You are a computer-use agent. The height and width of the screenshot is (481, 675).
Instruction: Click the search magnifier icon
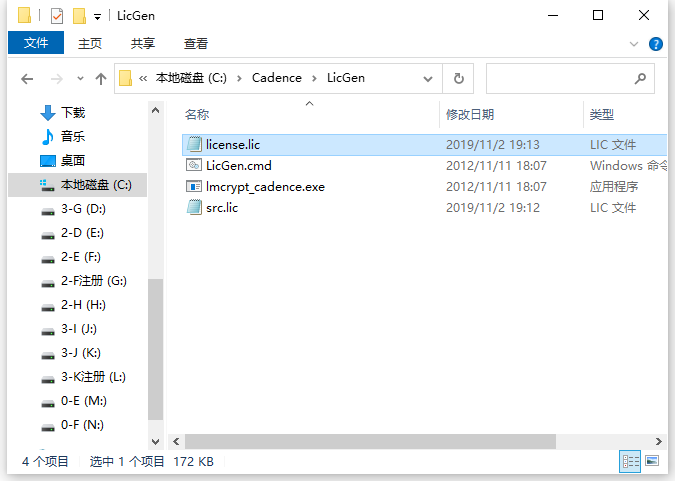(640, 78)
